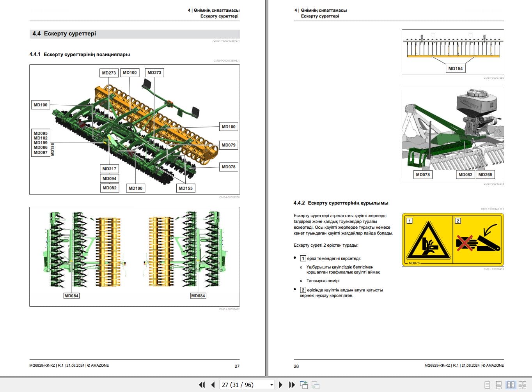
Task: Click right MD084 label in top-view diagram
Action: coord(198,296)
